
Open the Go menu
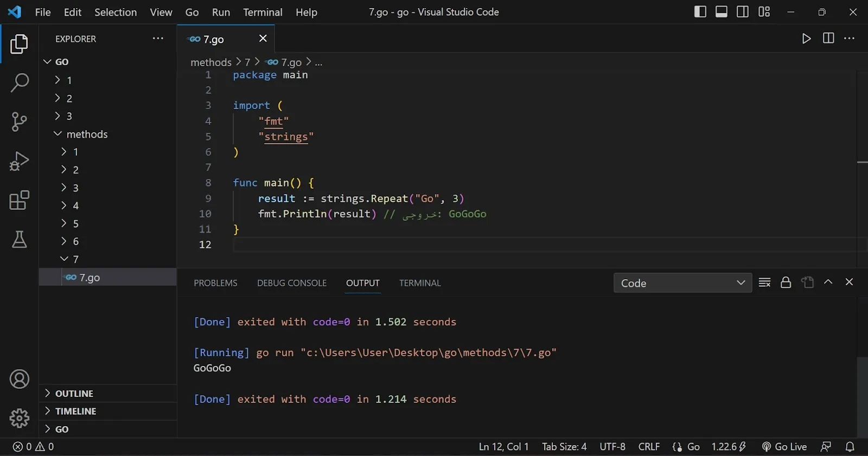(192, 12)
